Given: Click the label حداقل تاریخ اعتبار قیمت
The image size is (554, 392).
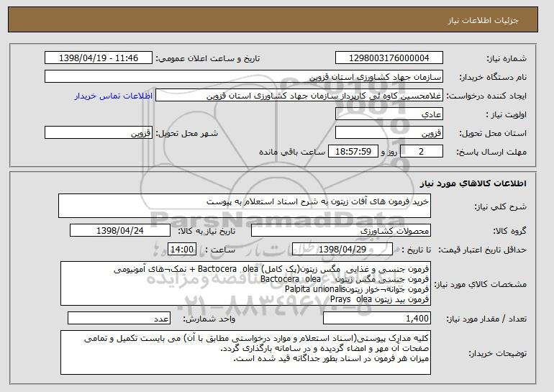Looking at the screenshot, I should [x=482, y=250].
